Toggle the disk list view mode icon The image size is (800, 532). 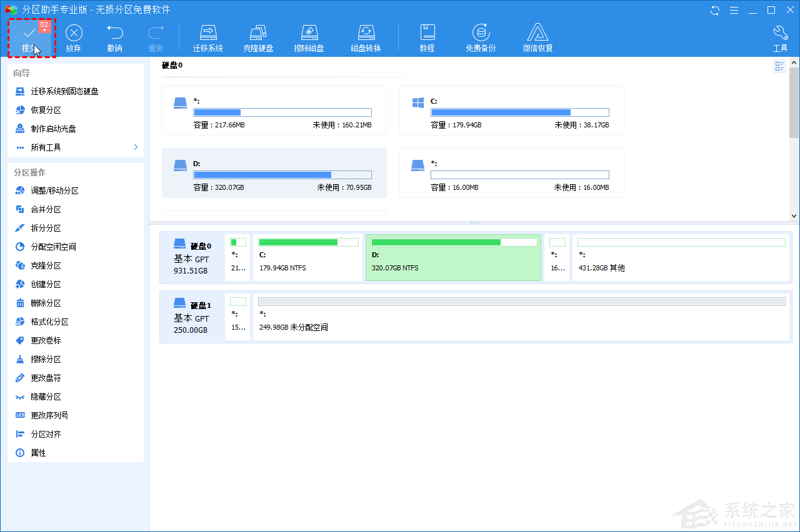[x=779, y=66]
